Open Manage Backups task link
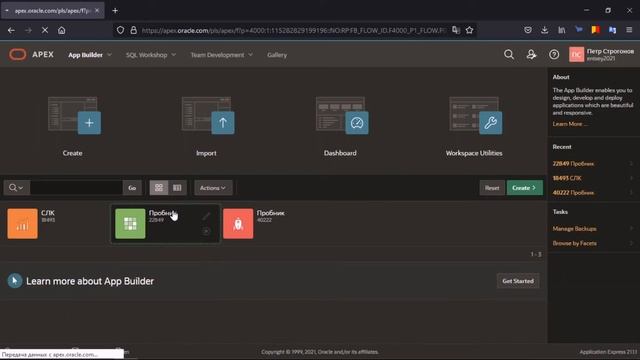Viewport: 640px width, 360px height. [574, 229]
